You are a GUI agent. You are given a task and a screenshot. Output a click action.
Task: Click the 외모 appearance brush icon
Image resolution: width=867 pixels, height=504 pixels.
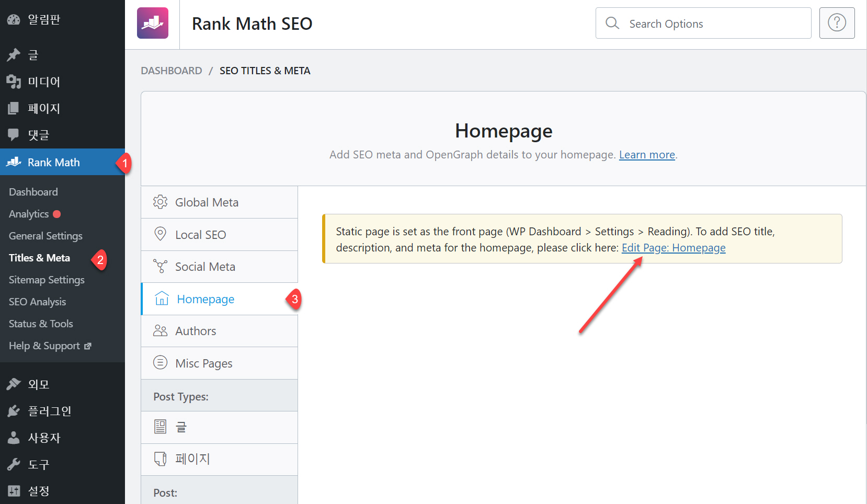[x=14, y=384]
